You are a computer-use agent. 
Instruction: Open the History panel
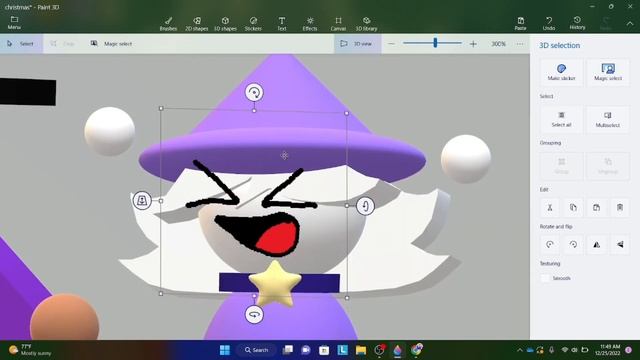pyautogui.click(x=577, y=23)
